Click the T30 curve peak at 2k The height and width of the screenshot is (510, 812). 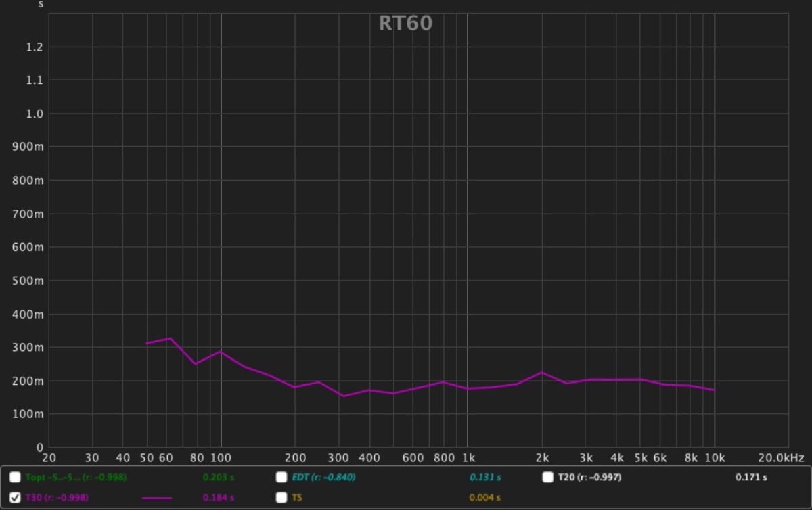(541, 373)
